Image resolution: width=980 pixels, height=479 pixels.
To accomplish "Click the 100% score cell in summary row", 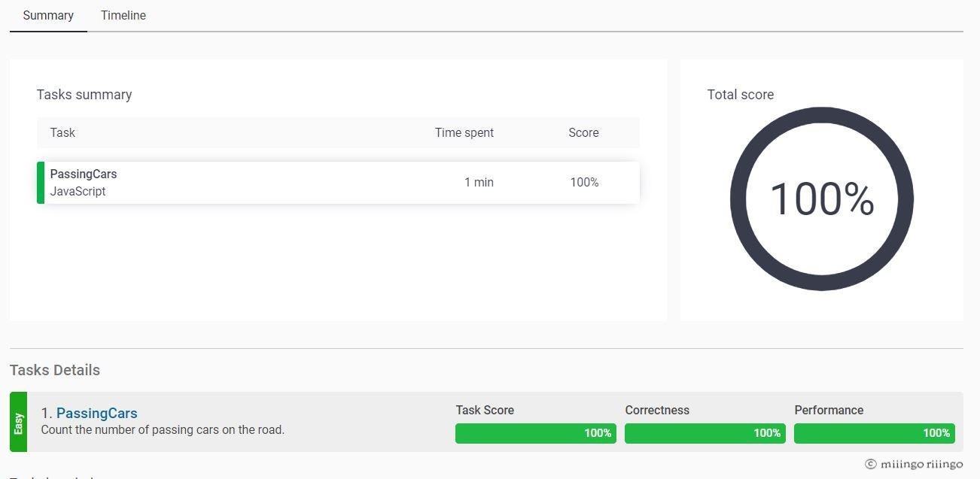I will (x=584, y=182).
